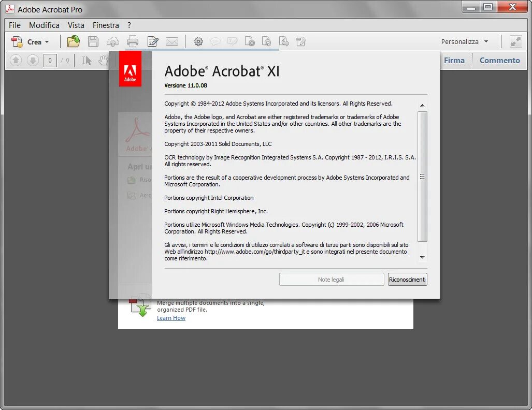Image resolution: width=532 pixels, height=410 pixels.
Task: Click the Adobe logo in About dialog
Action: click(x=130, y=69)
